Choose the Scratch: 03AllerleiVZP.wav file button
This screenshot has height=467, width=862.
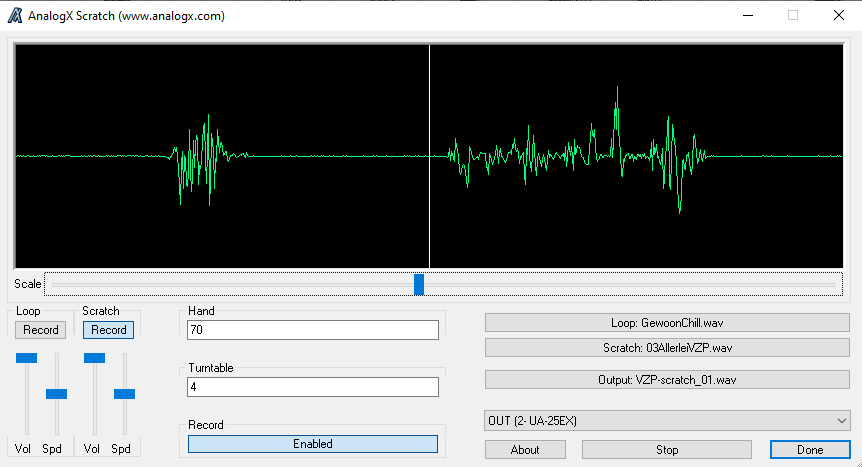(x=667, y=348)
